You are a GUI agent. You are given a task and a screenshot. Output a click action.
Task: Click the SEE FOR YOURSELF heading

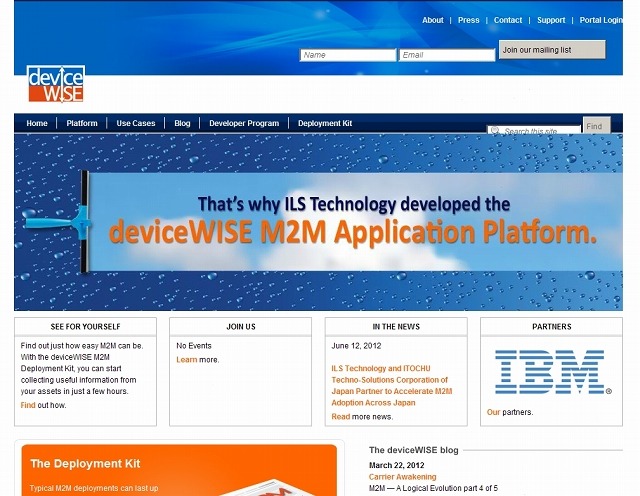tap(85, 327)
